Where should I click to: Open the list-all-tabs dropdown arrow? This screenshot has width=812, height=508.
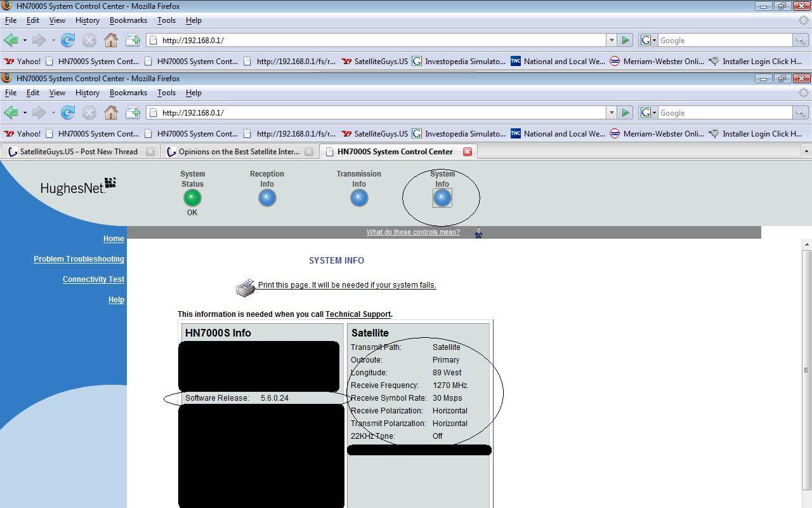806,152
